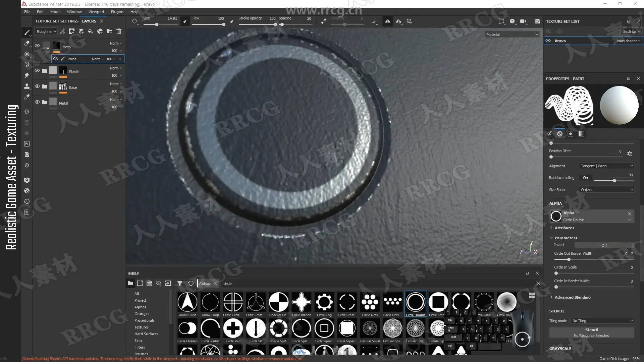Open the Main shader dropdown
This screenshot has height=362, width=644.
coord(628,41)
